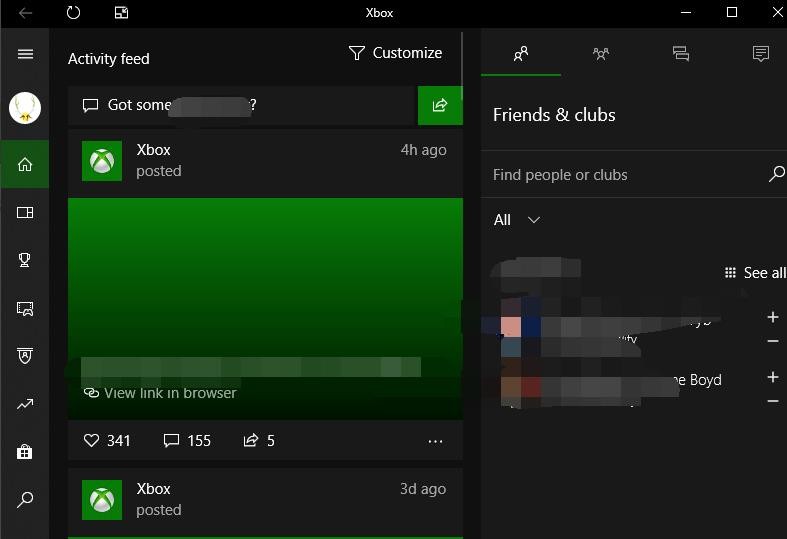The width and height of the screenshot is (787, 539).
Task: Open Customize filter for Activity feed
Action: pyautogui.click(x=395, y=53)
